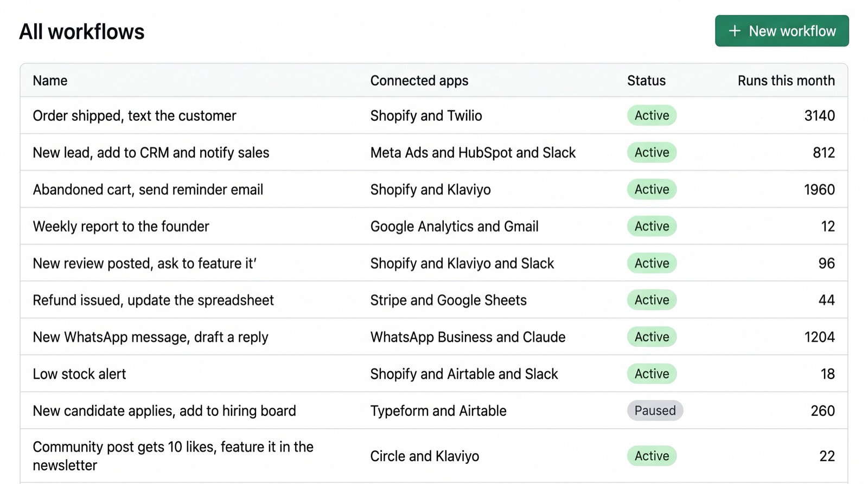Open 'Order shipped, text the customer' workflow
This screenshot has width=868, height=484.
click(x=135, y=115)
